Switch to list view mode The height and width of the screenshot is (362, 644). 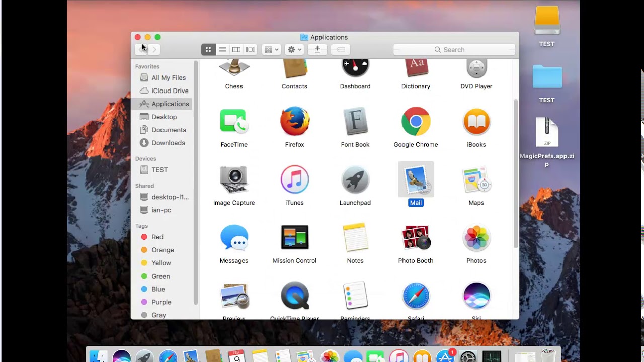point(222,50)
